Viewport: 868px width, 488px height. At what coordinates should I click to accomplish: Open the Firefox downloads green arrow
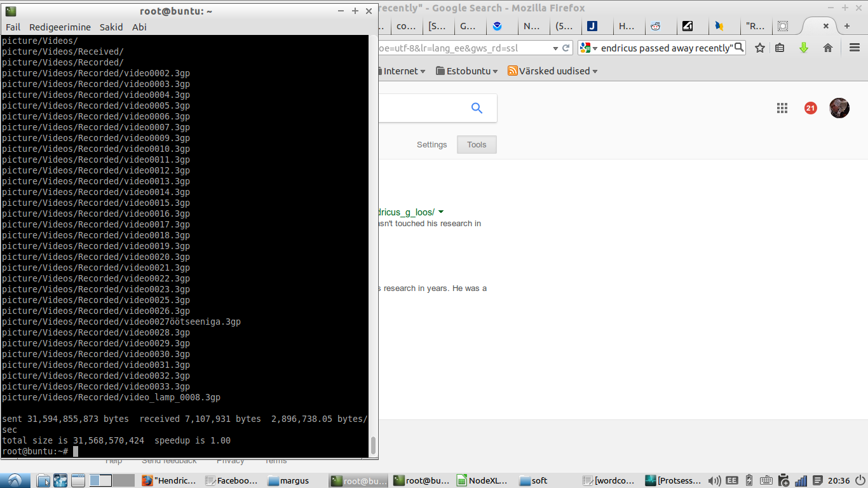pos(804,48)
